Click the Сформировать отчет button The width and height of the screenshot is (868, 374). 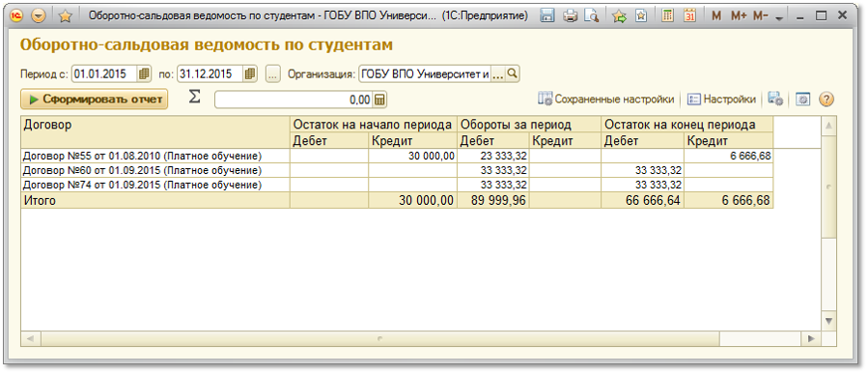coord(94,100)
